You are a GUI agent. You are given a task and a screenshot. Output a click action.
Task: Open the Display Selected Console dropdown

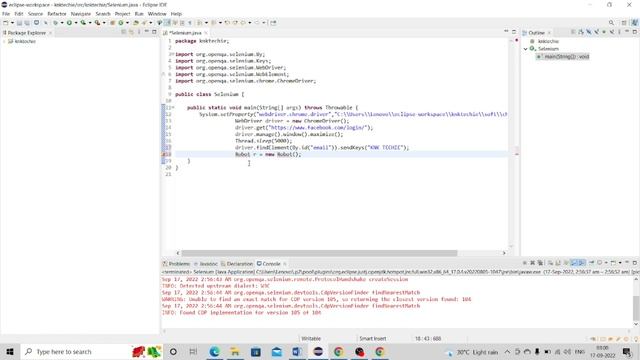click(606, 262)
